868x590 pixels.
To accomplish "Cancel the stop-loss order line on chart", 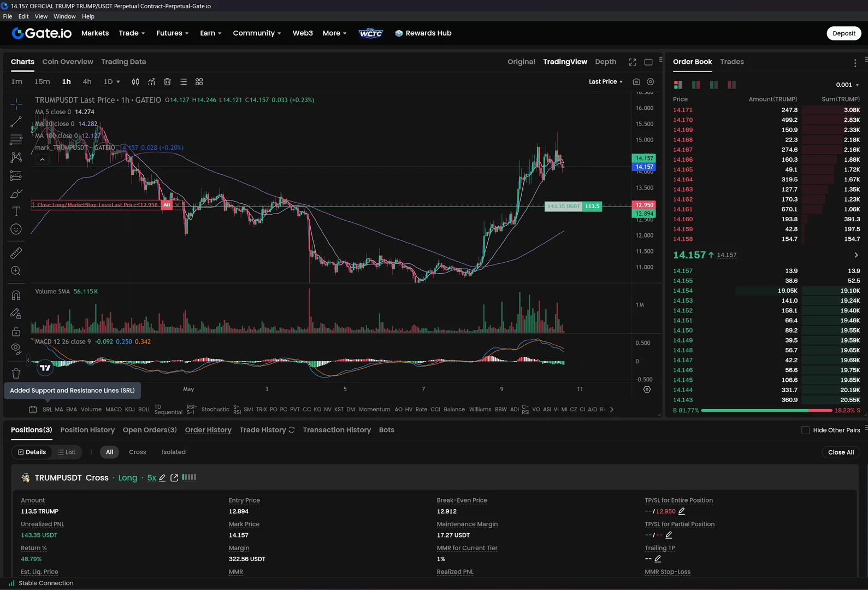I will (x=178, y=205).
